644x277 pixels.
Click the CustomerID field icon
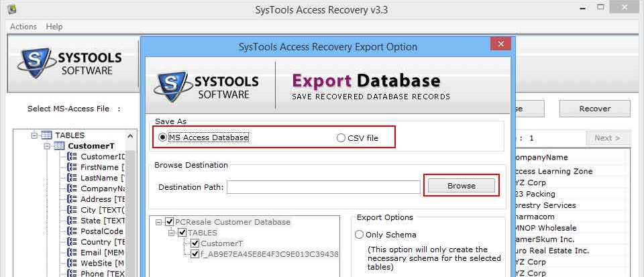(x=72, y=156)
